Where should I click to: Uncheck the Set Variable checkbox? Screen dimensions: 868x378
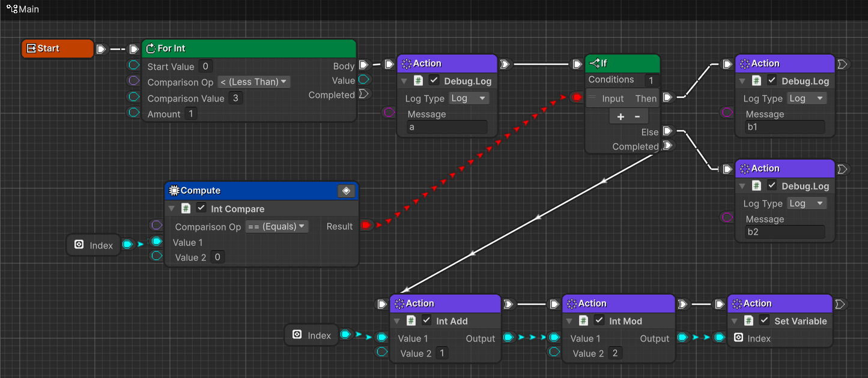[x=764, y=320]
